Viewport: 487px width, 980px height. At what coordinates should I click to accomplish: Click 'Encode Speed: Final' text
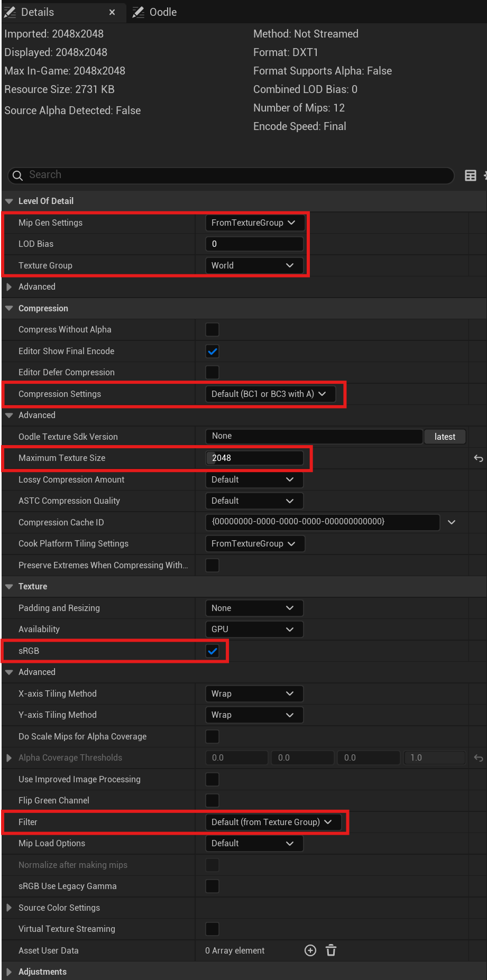pos(300,126)
